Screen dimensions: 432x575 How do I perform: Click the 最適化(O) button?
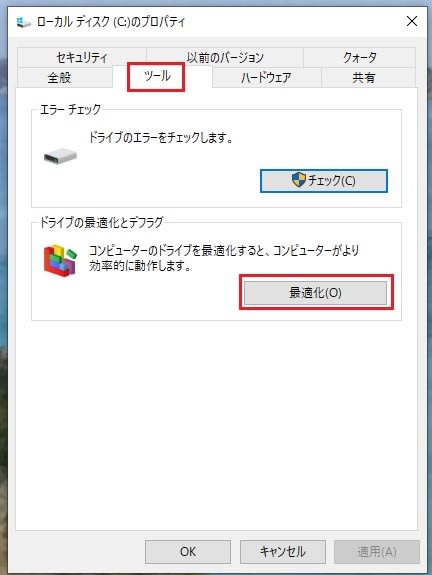point(315,293)
